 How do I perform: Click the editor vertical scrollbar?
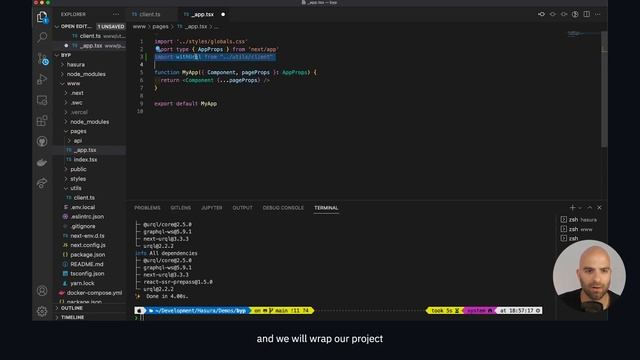pos(604,90)
